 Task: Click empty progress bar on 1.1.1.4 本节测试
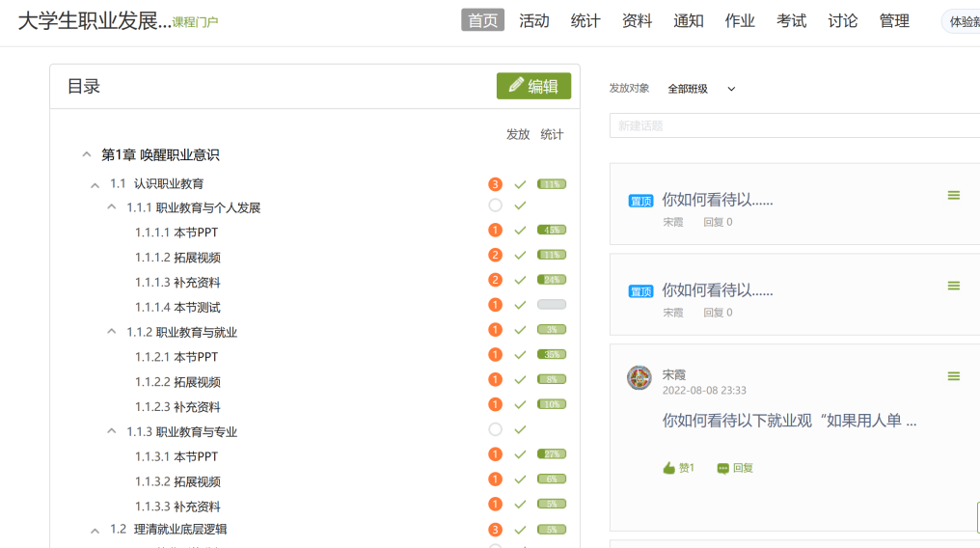tap(552, 304)
